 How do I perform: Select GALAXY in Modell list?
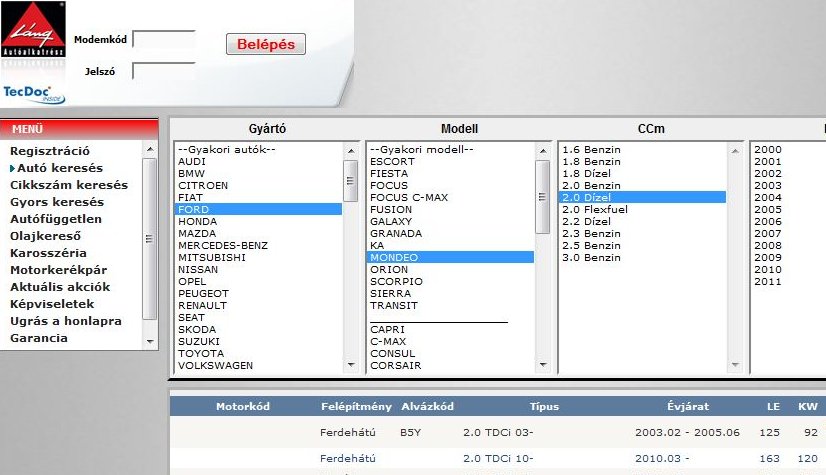tap(450, 222)
